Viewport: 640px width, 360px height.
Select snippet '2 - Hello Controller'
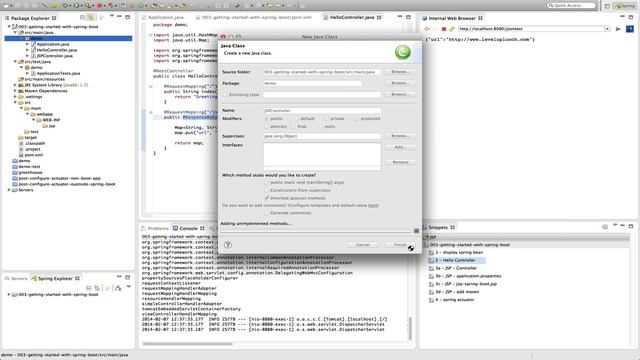[455, 260]
